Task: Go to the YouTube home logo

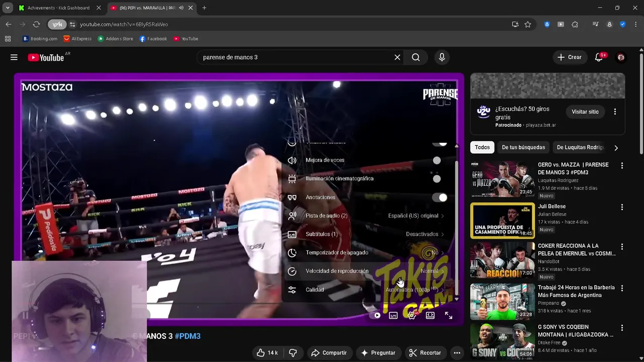Action: click(x=46, y=57)
